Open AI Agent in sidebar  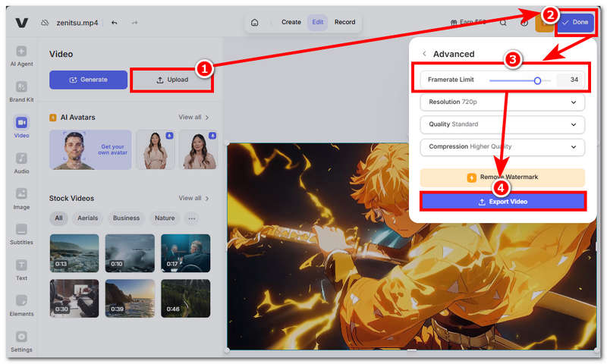pos(22,56)
